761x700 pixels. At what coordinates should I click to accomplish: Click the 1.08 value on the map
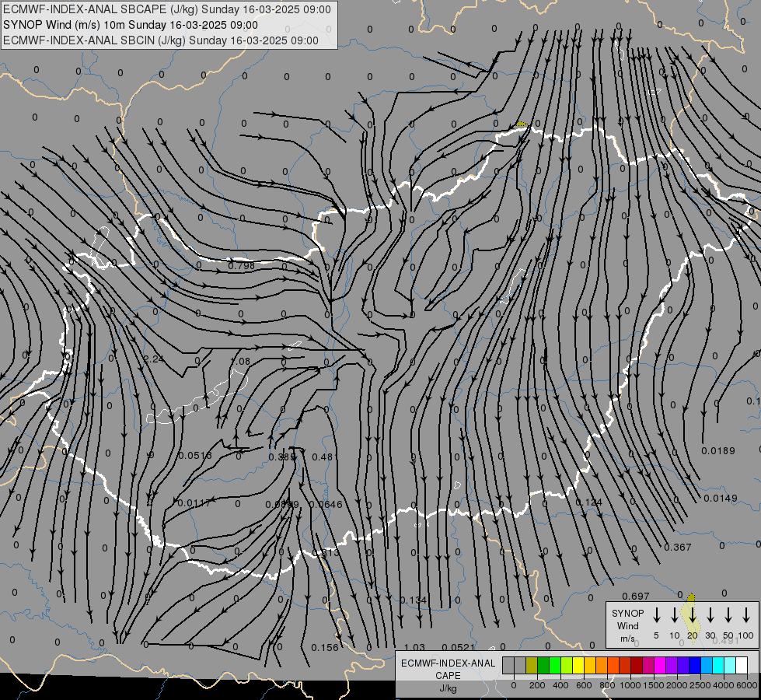240,361
